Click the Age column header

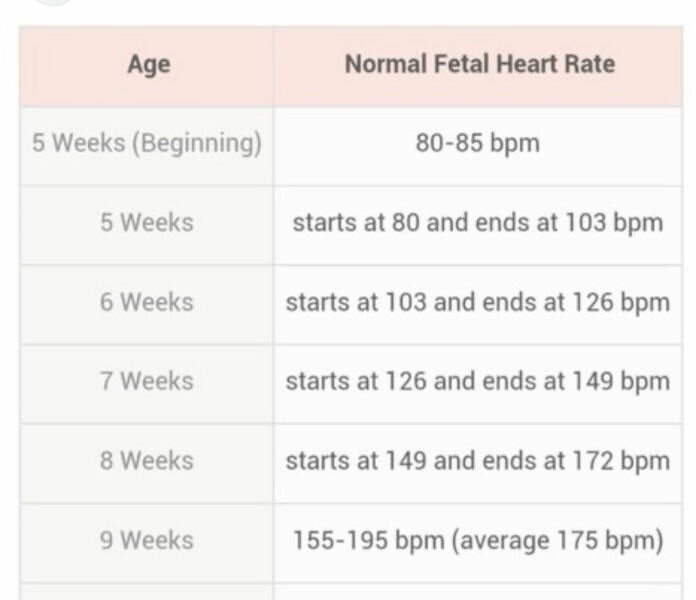(147, 66)
